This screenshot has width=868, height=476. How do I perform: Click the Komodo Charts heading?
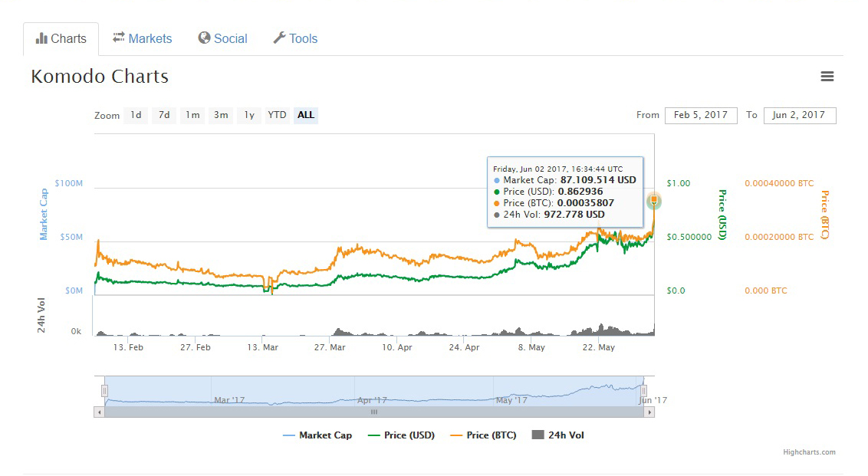[100, 77]
